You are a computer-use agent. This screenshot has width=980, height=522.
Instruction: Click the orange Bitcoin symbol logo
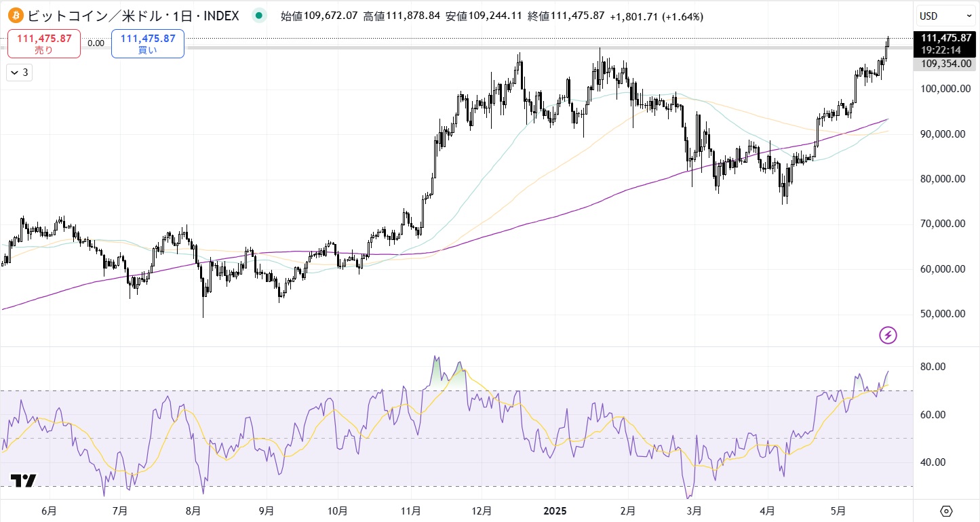tap(15, 15)
